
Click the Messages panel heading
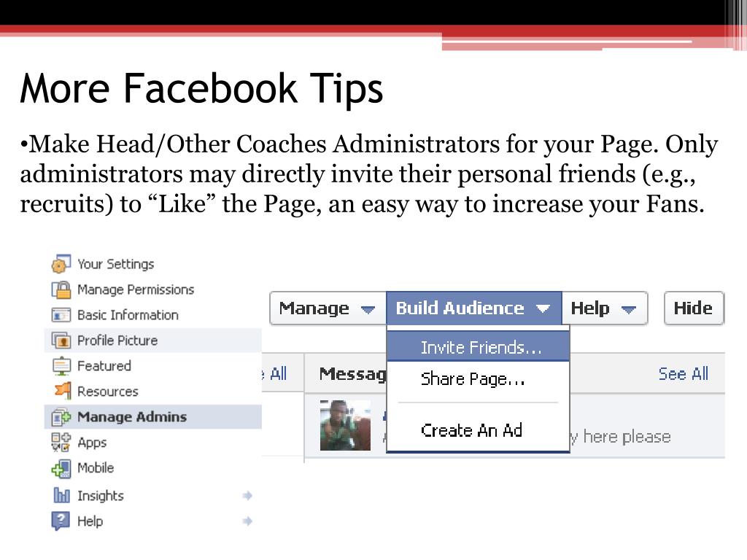click(x=353, y=374)
